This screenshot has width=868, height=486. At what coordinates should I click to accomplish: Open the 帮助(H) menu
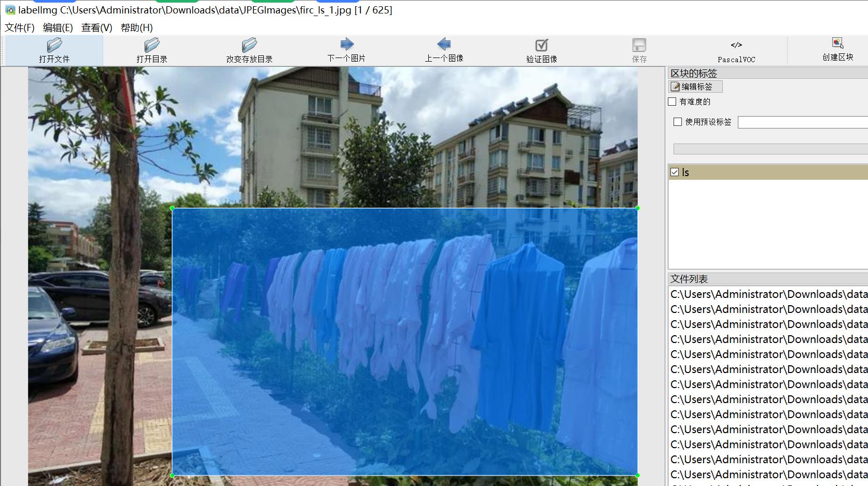pos(137,27)
